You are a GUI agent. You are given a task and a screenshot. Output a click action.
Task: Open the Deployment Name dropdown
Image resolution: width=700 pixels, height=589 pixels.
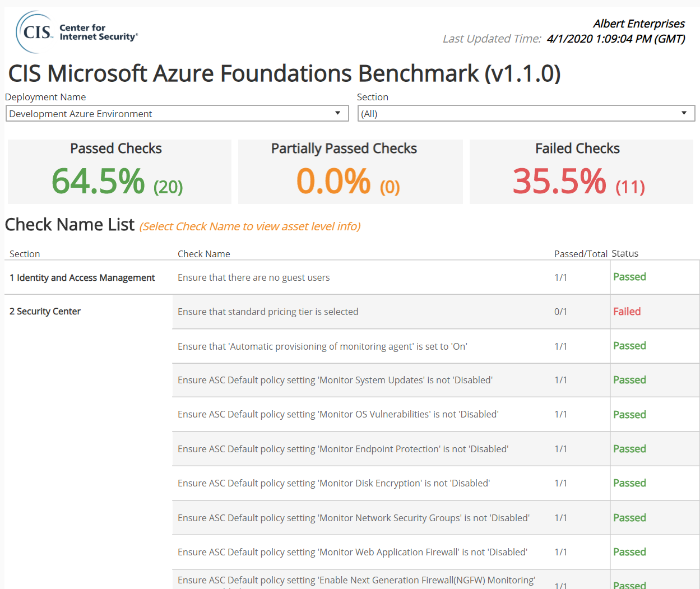click(177, 113)
